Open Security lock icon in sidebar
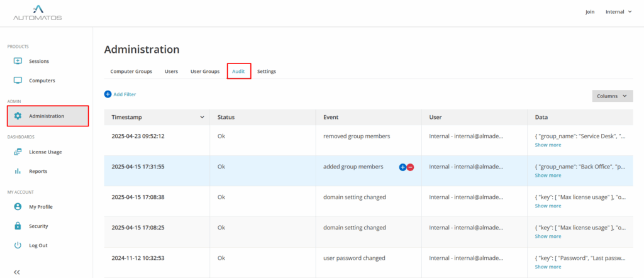This screenshot has height=278, width=644. (x=18, y=226)
